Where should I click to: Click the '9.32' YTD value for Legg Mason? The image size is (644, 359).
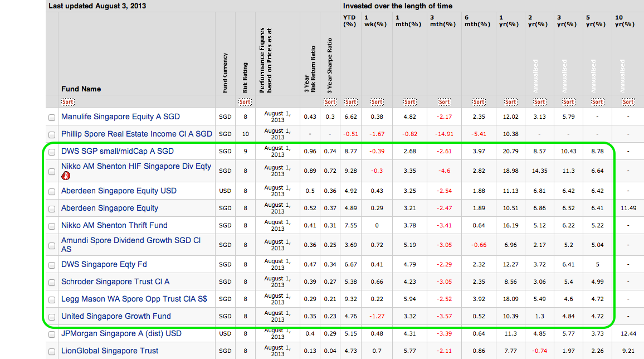[x=350, y=299]
